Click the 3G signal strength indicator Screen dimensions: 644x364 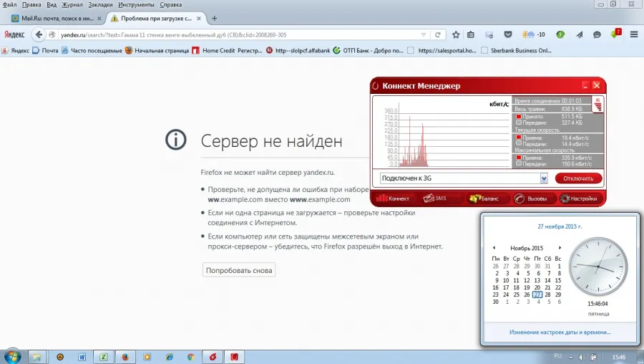tap(597, 105)
